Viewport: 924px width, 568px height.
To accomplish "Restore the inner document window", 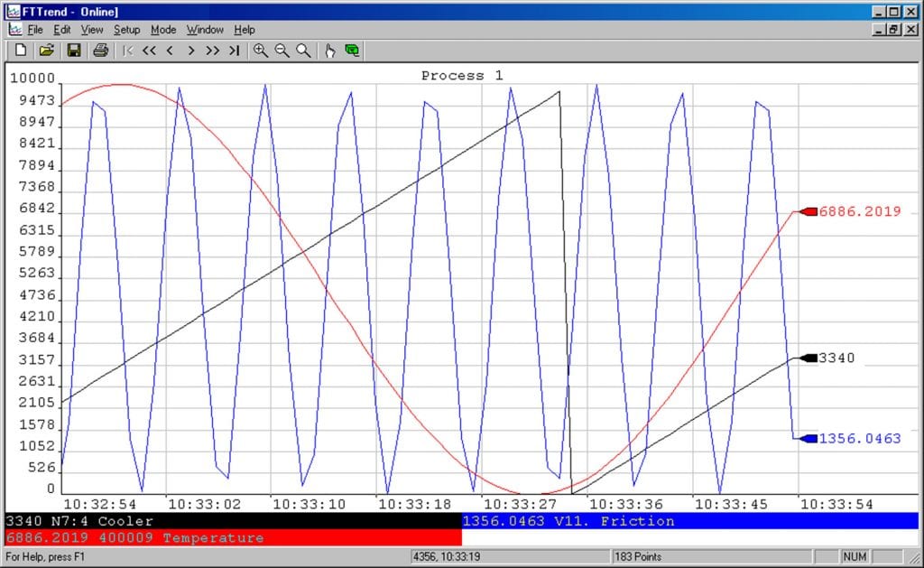I will 894,29.
